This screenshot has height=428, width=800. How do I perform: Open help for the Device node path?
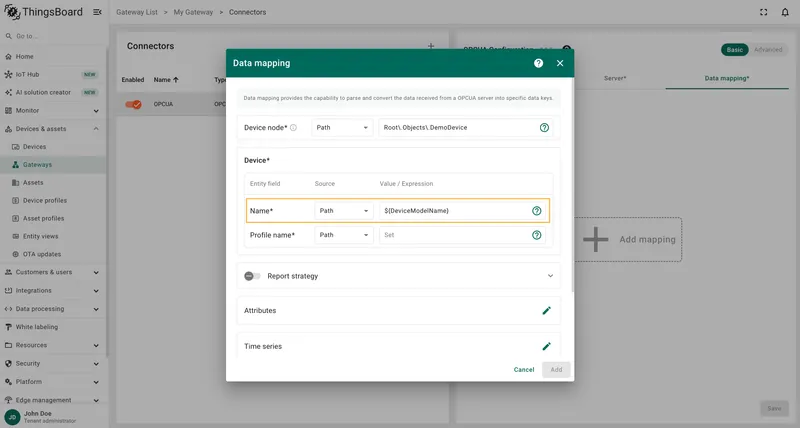point(544,128)
